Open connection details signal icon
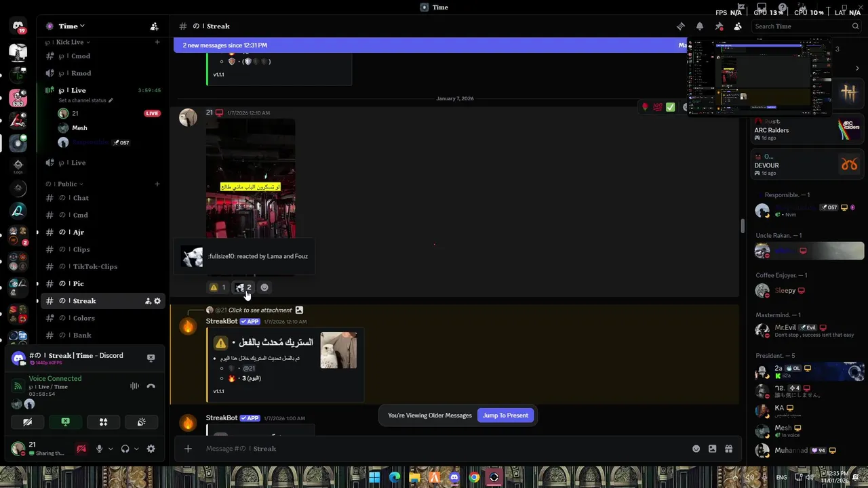868x488 pixels. [18, 386]
